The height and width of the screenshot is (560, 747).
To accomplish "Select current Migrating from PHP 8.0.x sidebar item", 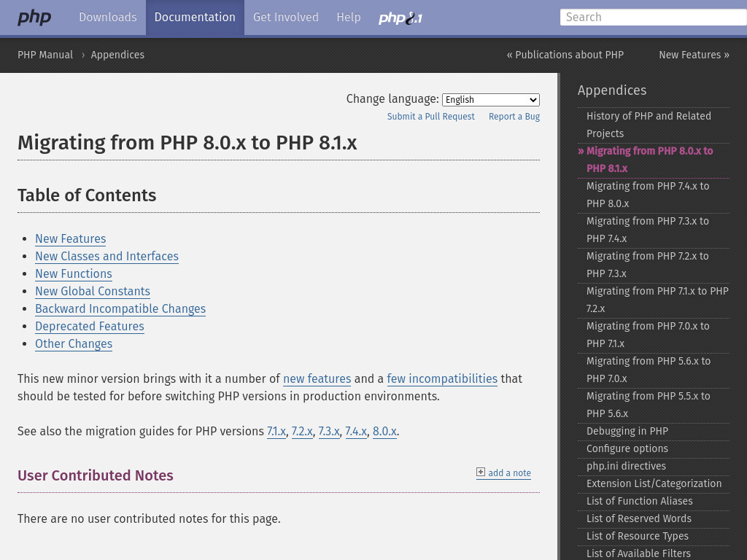I will 653,160.
